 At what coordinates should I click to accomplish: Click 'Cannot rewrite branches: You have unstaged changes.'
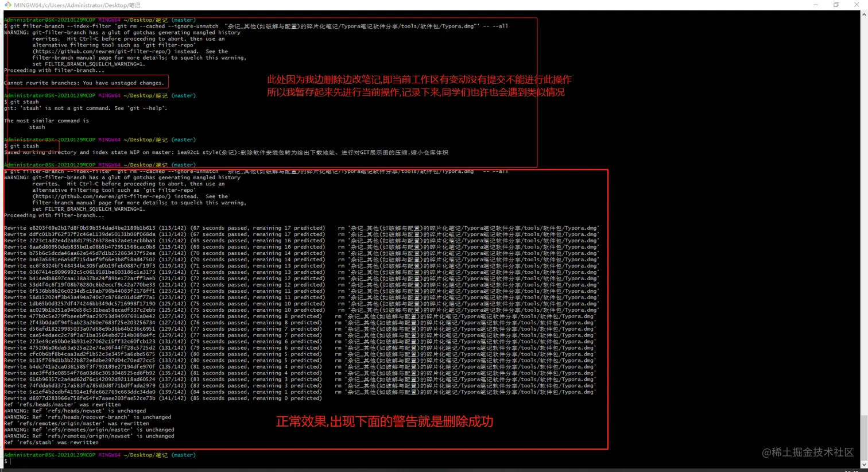(84, 83)
